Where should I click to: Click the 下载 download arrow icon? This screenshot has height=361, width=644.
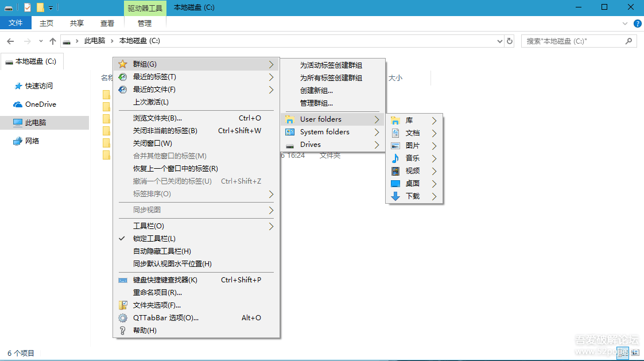point(395,196)
